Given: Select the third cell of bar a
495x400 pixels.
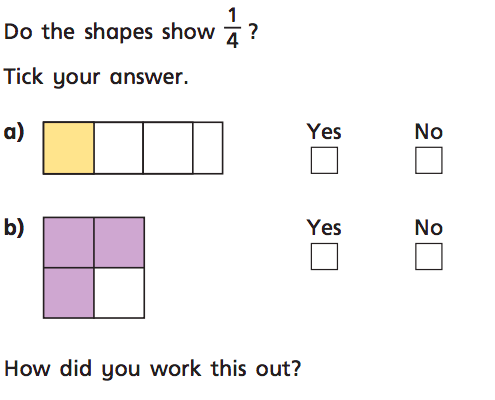Looking at the screenshot, I should tap(168, 148).
